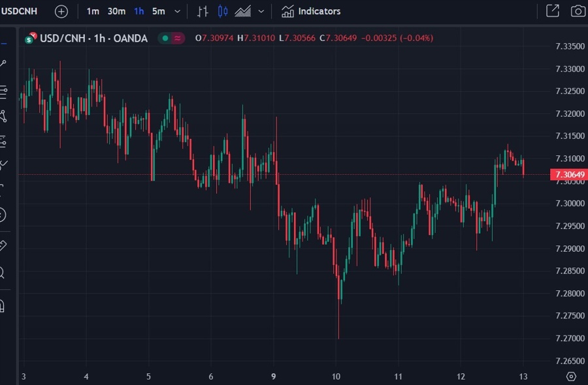Open the USDCNH symbol search
This screenshot has width=588, height=385.
pyautogui.click(x=19, y=11)
